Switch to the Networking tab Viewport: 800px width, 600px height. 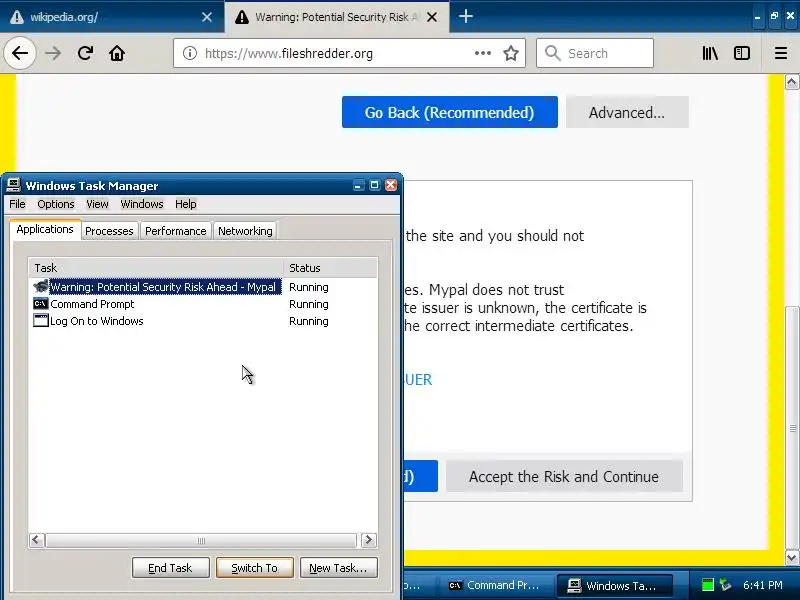(x=245, y=231)
